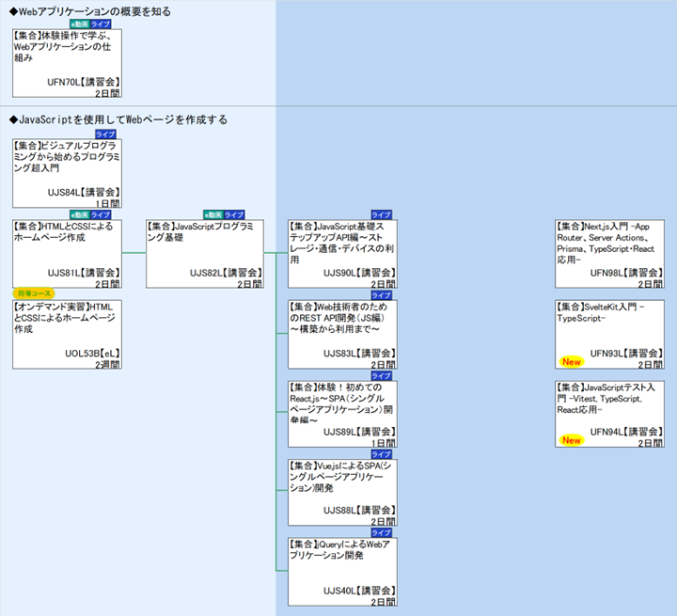Open the JavaScriptテスト入門 course UFN94L
The height and width of the screenshot is (616, 677).
(x=609, y=414)
